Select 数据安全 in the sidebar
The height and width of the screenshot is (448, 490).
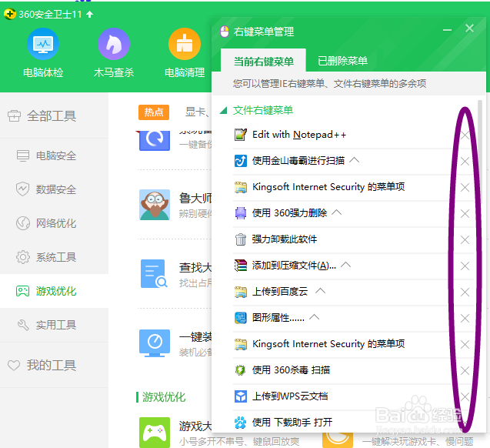pyautogui.click(x=54, y=189)
